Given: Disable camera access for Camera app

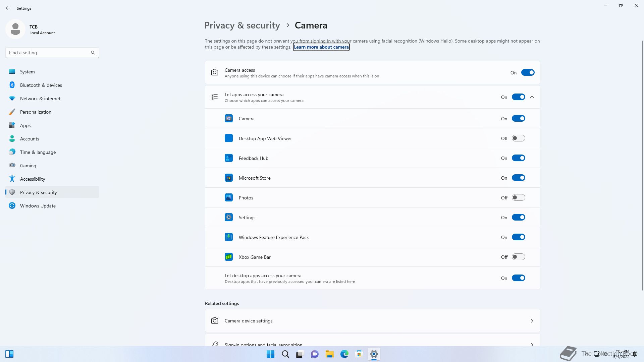Looking at the screenshot, I should coord(518,118).
